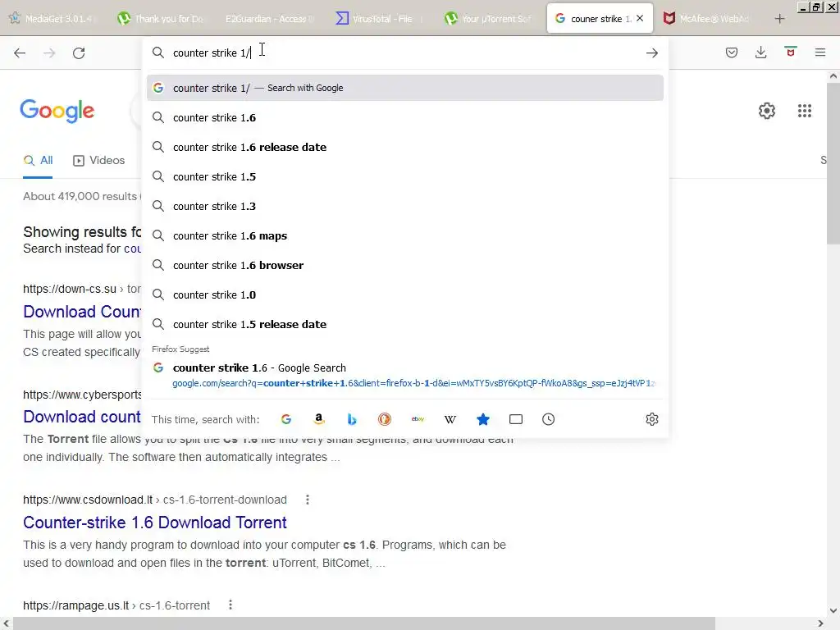Open 'counter strike 1.6 - Google Search' history suggestion
Viewport: 840px width, 630px height.
point(405,375)
